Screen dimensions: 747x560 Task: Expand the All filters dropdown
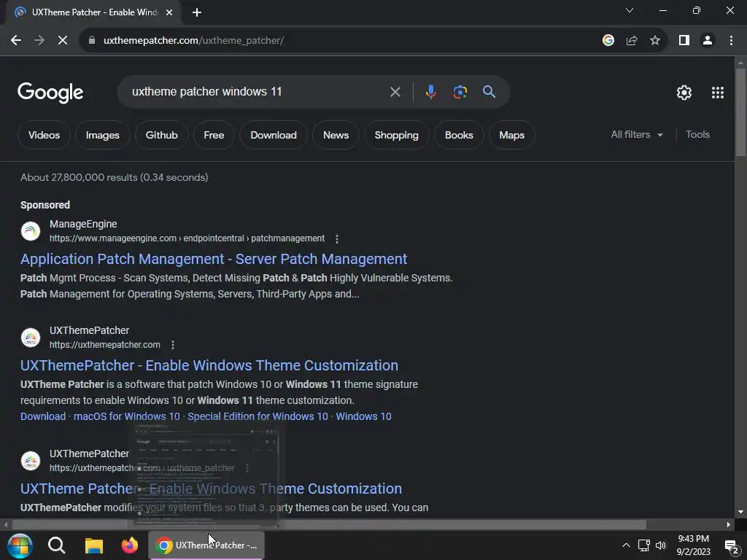(x=637, y=135)
